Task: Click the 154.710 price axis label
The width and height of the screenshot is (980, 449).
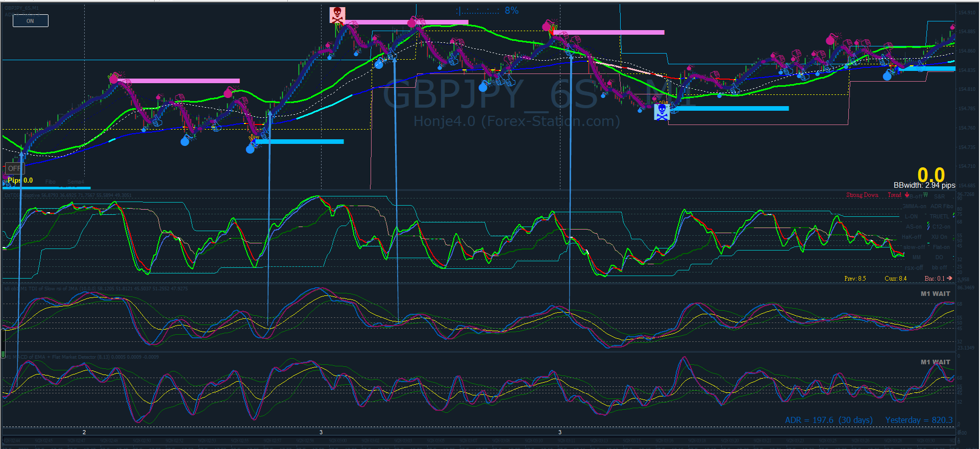Action: (x=967, y=166)
